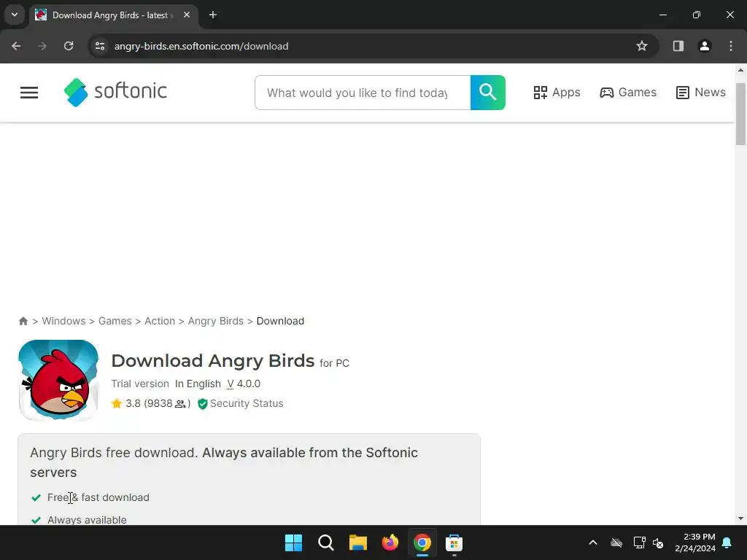Screen dimensions: 747x560
Task: Go back to the previous page
Action: 16,46
